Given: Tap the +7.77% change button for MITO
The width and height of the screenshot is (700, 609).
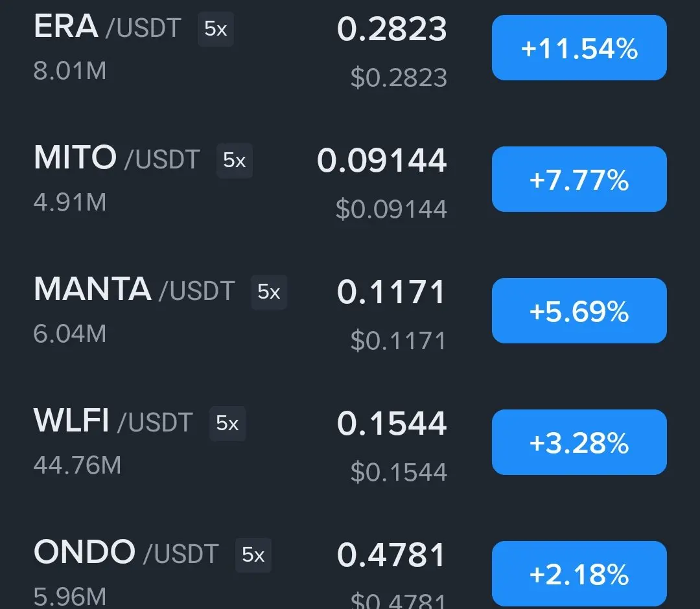Looking at the screenshot, I should (579, 179).
